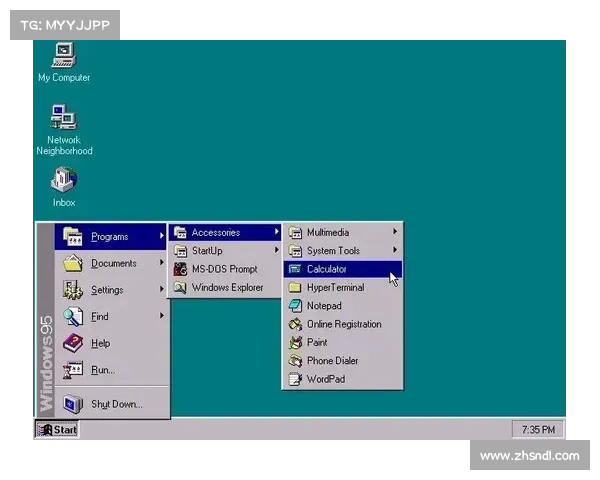600x480 pixels.
Task: Launch WordPad from the Accessories list
Action: [x=342, y=379]
